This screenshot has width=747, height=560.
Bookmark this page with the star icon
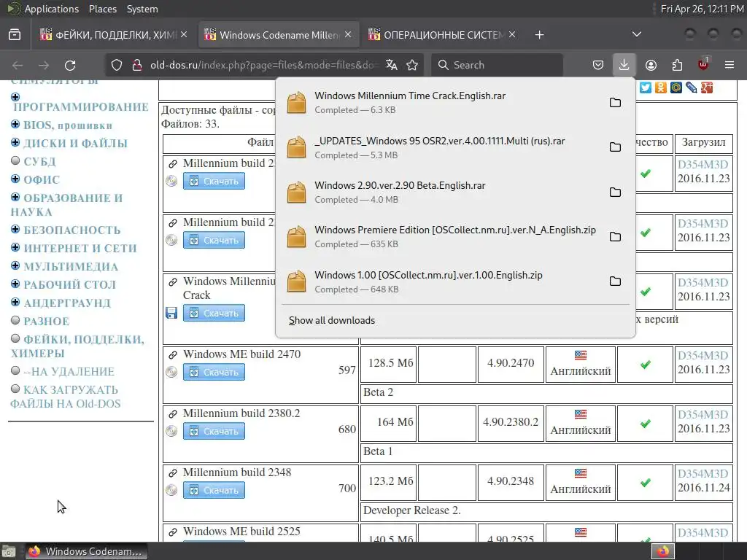[412, 65]
